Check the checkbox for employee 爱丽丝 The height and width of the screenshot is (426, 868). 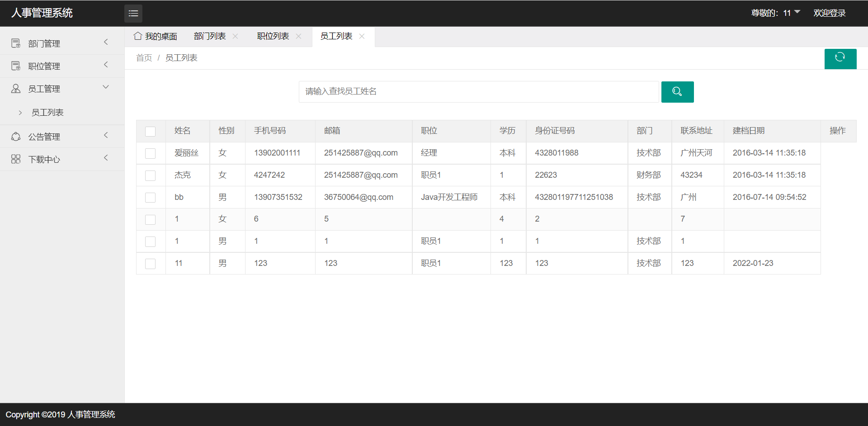151,153
